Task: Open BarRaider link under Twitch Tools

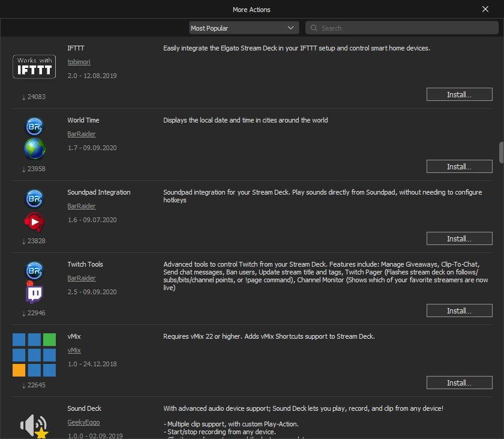Action: [x=82, y=278]
